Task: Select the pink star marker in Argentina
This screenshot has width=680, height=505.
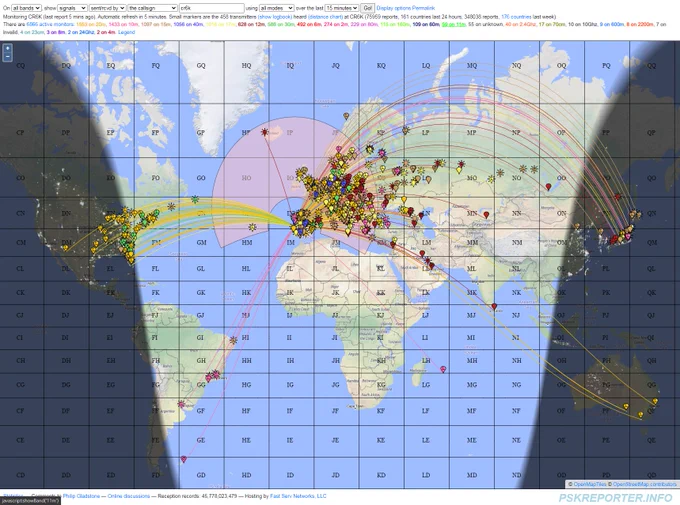Action: [x=181, y=404]
